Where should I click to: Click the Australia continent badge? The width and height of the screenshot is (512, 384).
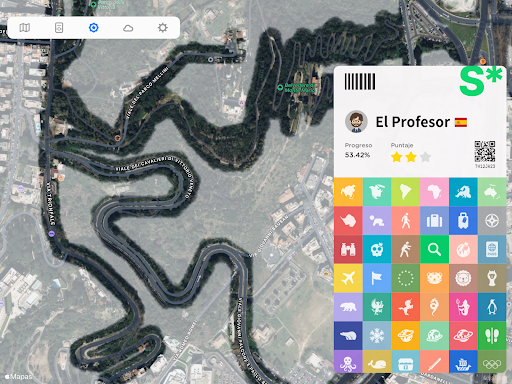(492, 192)
